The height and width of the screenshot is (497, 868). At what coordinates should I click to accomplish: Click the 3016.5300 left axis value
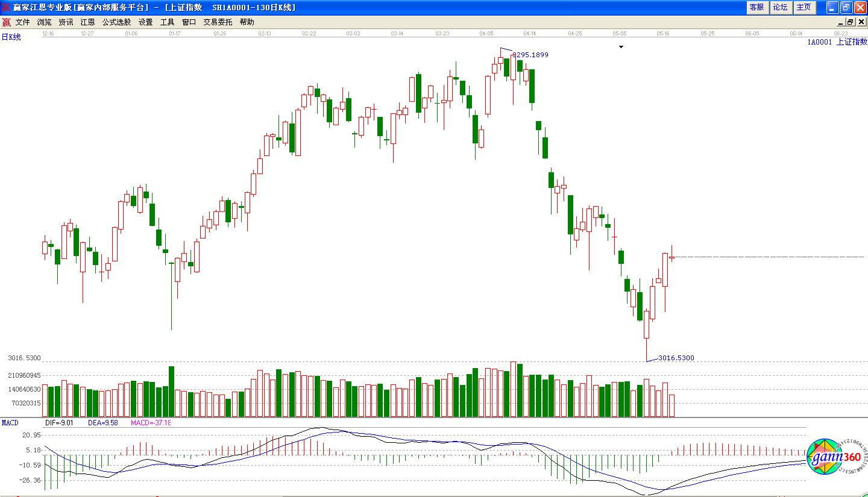tap(24, 358)
